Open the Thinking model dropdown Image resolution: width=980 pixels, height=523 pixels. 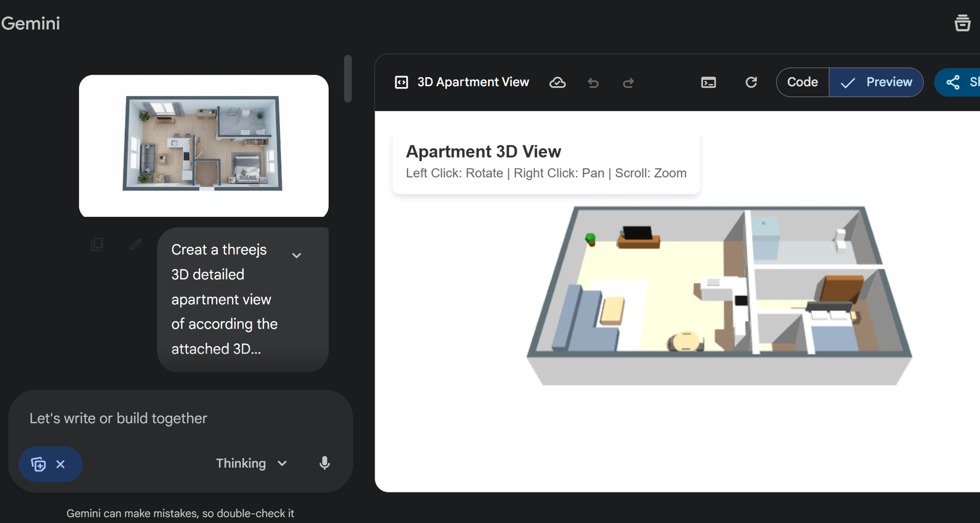pos(251,463)
